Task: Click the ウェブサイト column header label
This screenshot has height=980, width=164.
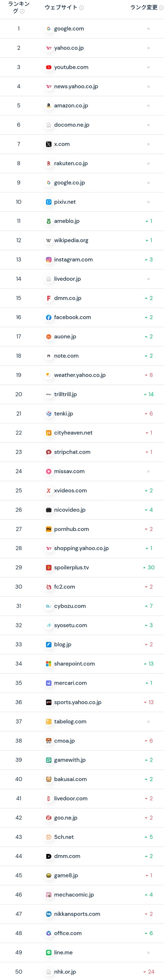Action: 61,7
